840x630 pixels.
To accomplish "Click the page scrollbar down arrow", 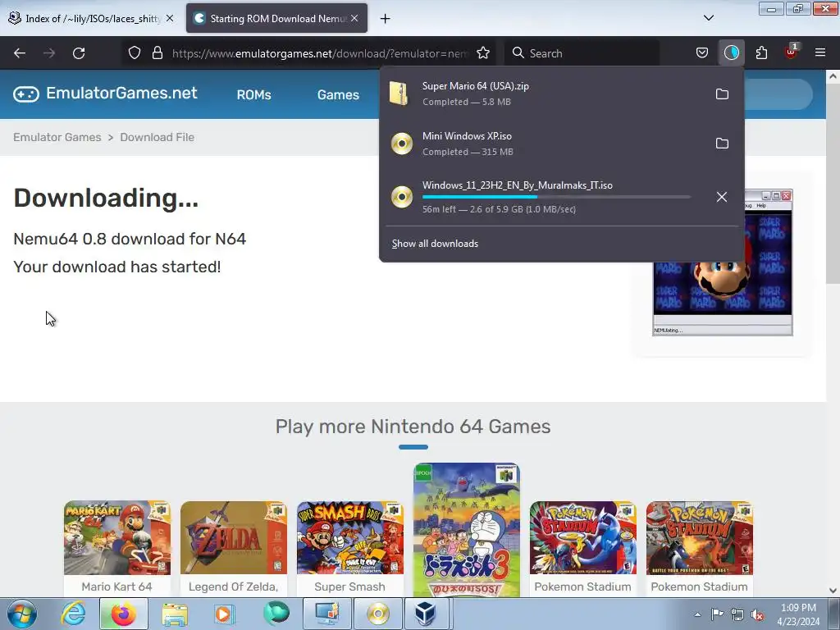I will [x=833, y=591].
